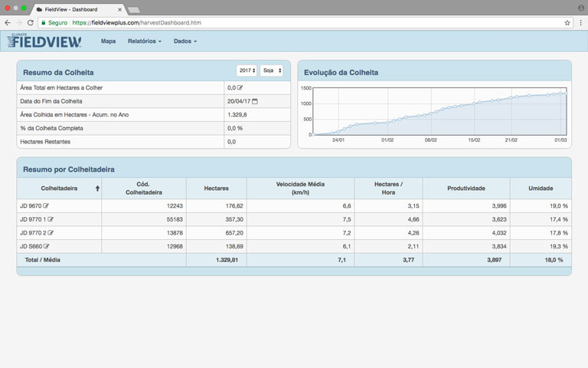Sort by Produtividade column header
588x368 pixels.
466,188
